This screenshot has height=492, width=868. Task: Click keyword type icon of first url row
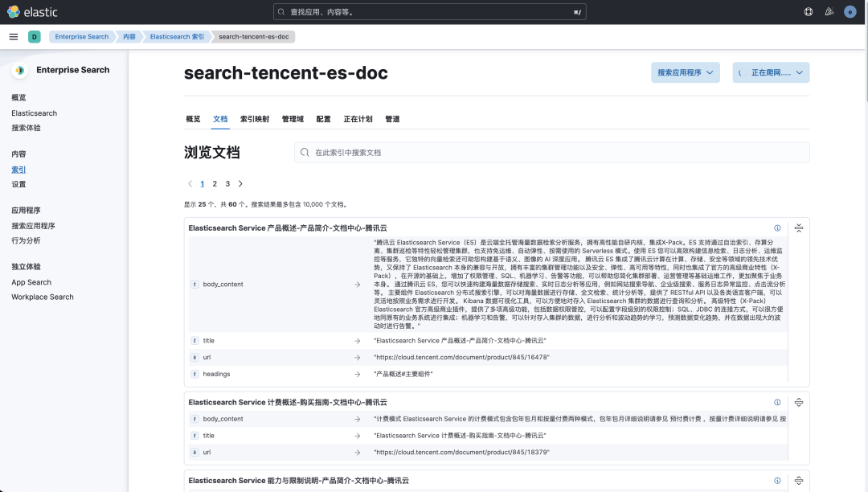point(194,358)
